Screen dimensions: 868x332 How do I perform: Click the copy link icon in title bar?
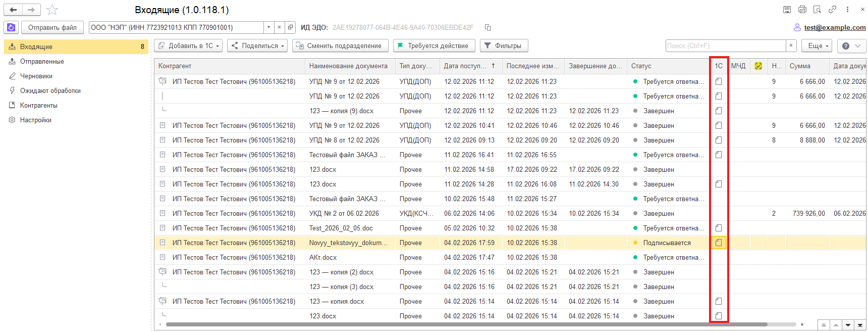pyautogui.click(x=832, y=10)
